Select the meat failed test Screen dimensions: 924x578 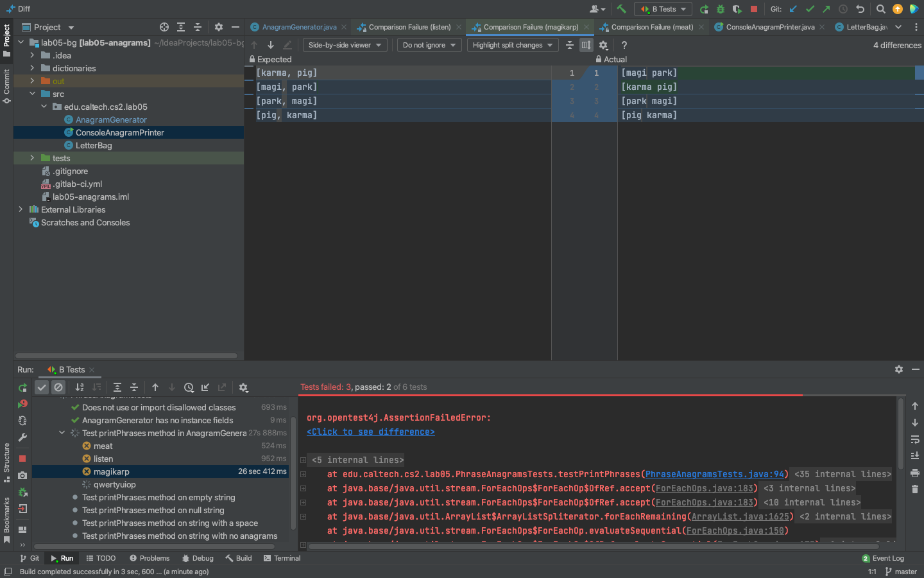click(103, 446)
